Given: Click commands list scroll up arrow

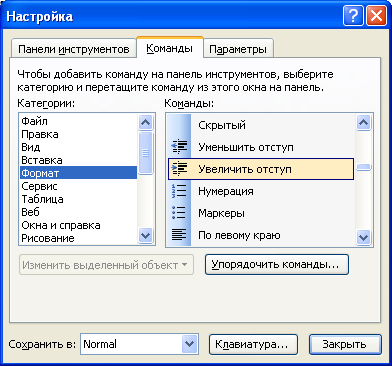Looking at the screenshot, I should tap(363, 123).
